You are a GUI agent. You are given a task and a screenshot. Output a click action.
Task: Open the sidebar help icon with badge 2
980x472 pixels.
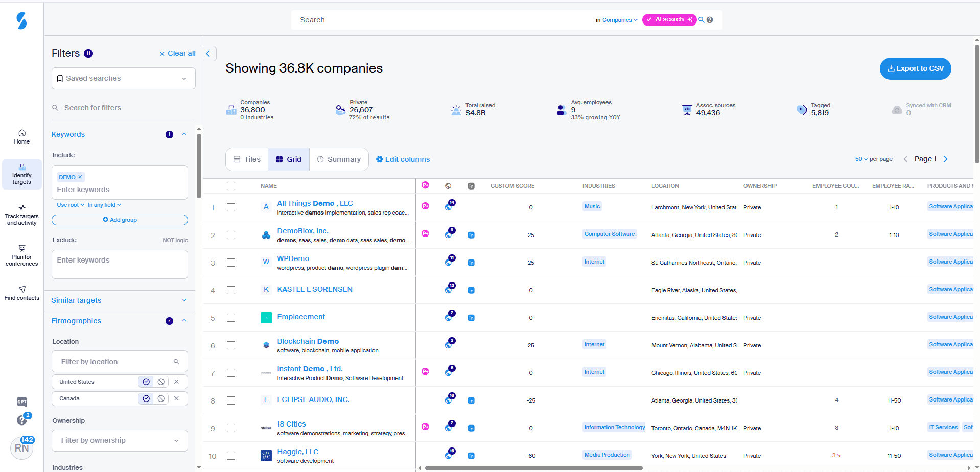click(22, 420)
